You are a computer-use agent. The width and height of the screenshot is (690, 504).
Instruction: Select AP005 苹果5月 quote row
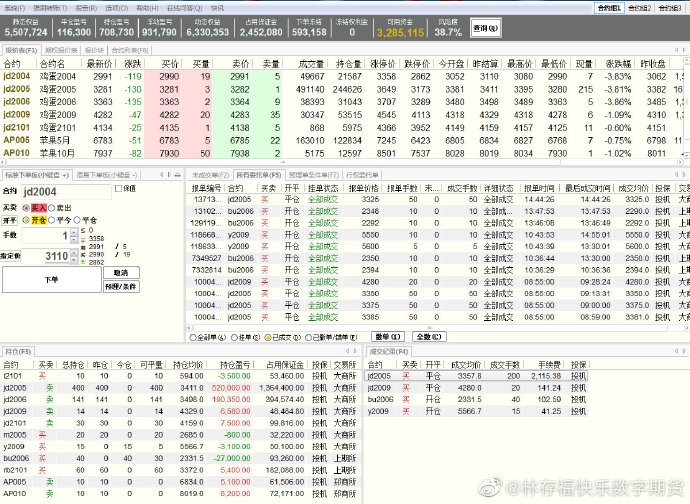pos(339,140)
